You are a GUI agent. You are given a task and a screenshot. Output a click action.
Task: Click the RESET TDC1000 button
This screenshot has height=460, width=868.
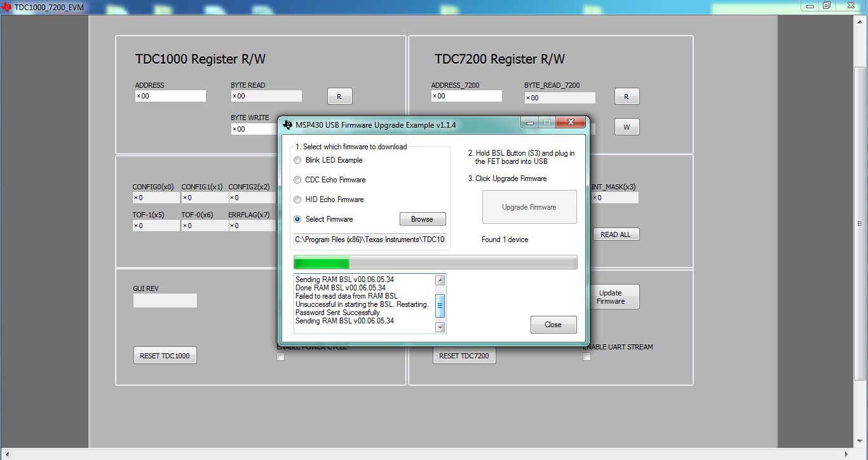[165, 355]
